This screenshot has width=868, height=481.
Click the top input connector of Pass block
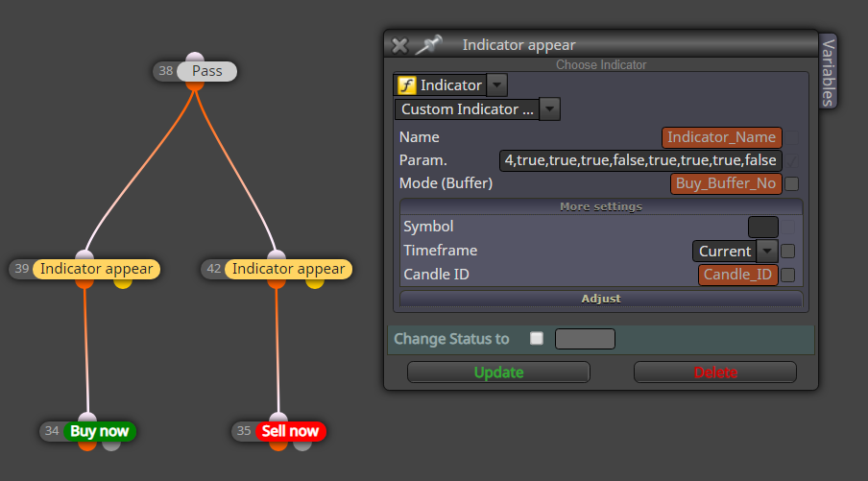[195, 57]
